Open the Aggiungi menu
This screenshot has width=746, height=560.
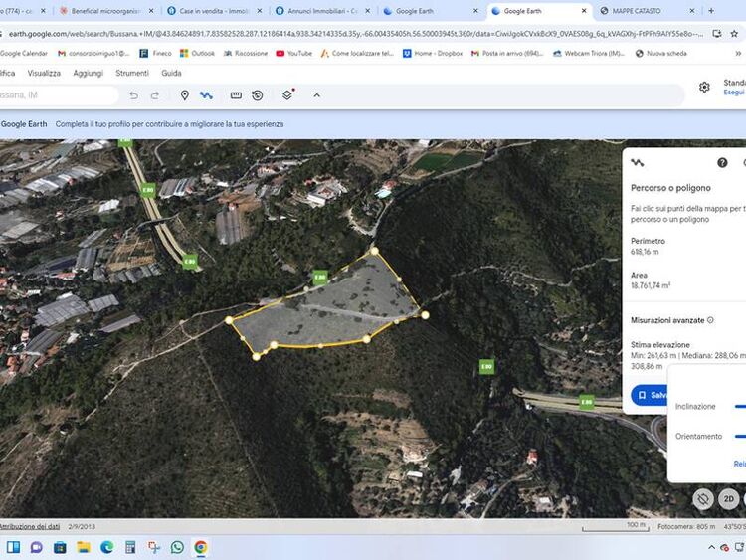coord(88,73)
